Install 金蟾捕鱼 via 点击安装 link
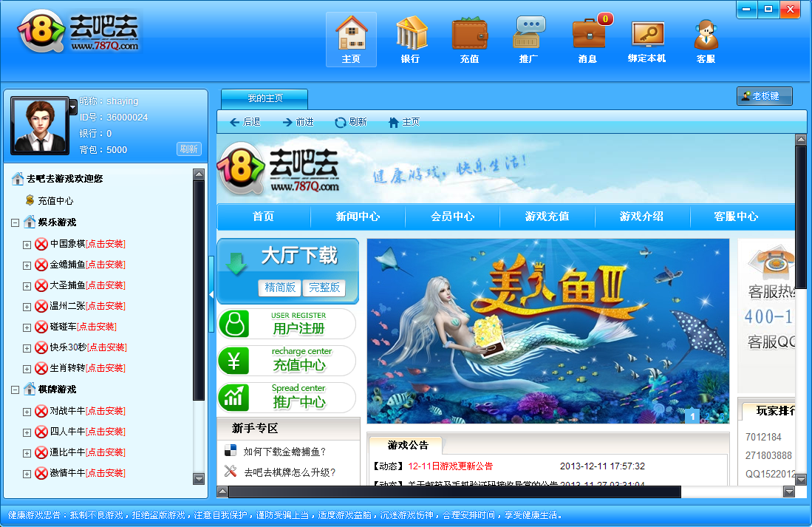 [106, 265]
